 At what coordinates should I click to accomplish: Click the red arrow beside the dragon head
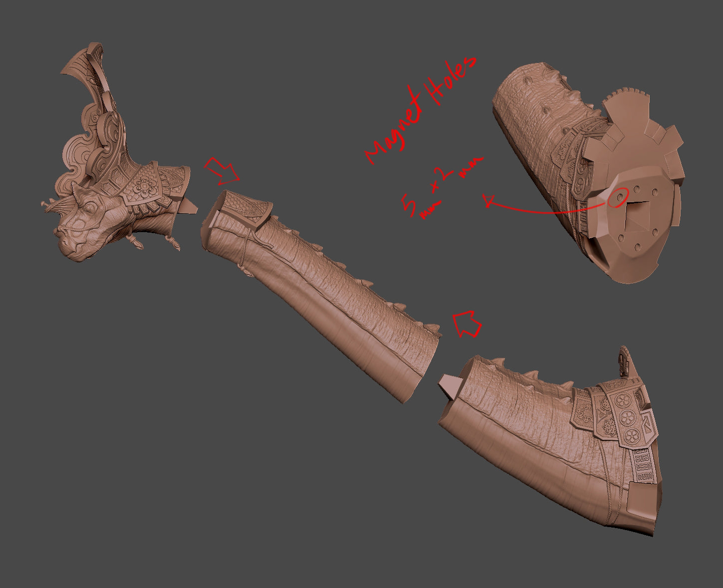pos(222,170)
